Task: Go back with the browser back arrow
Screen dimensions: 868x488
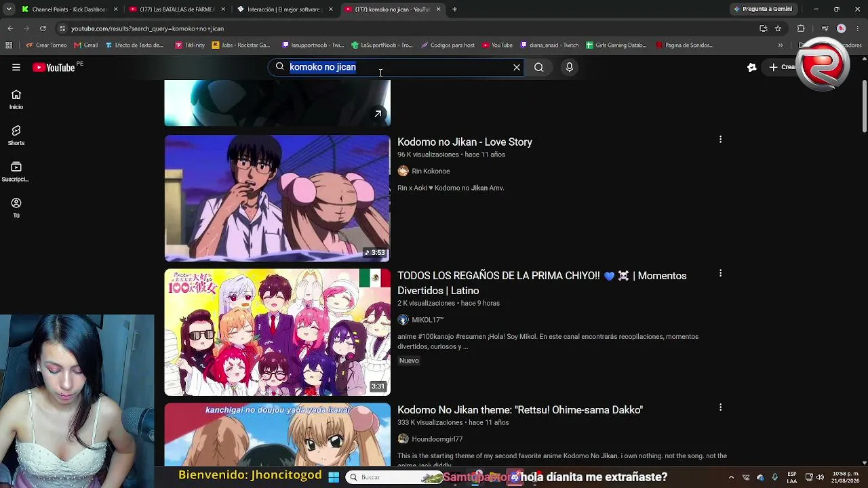Action: [x=10, y=28]
